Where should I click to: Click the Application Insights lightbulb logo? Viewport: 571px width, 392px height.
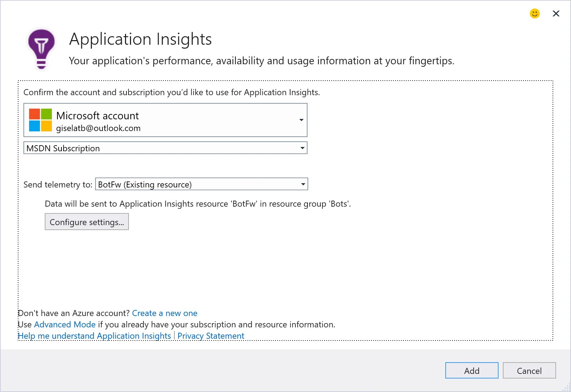tap(41, 49)
